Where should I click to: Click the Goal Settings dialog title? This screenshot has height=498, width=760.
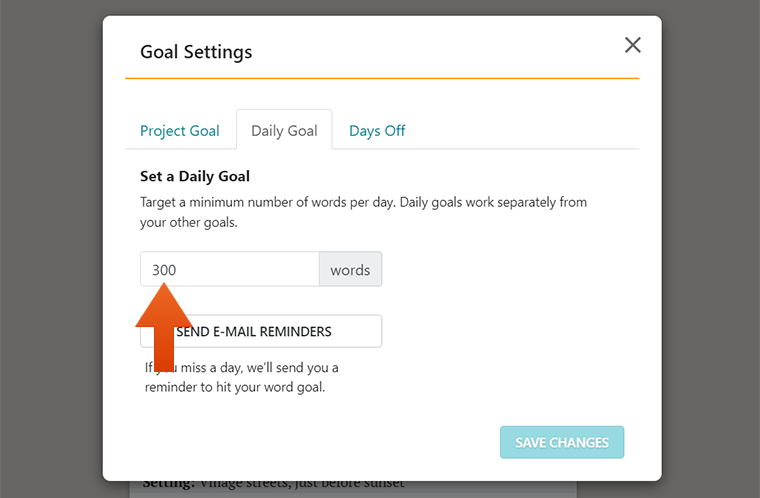point(196,52)
